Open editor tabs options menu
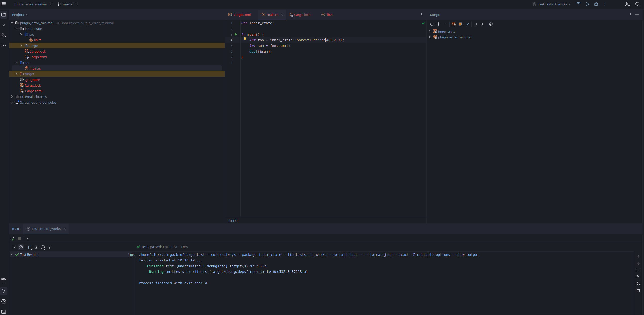The width and height of the screenshot is (644, 315). tap(422, 15)
